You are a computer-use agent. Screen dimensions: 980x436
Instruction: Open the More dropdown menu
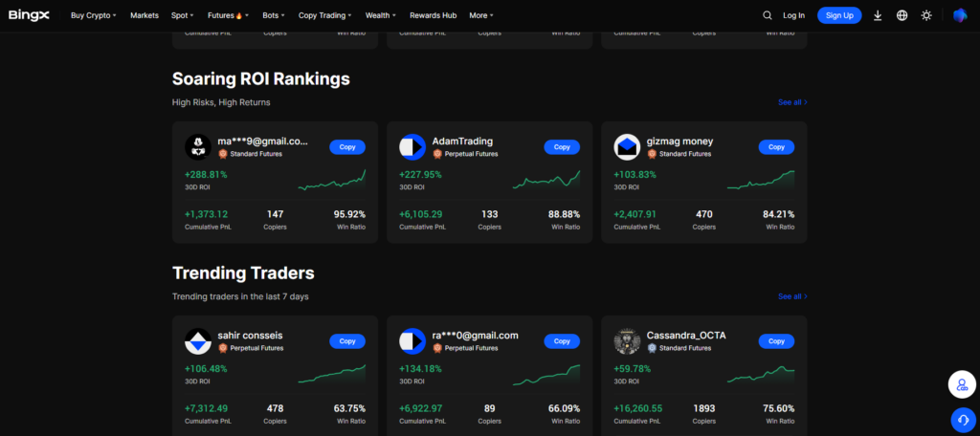point(481,15)
